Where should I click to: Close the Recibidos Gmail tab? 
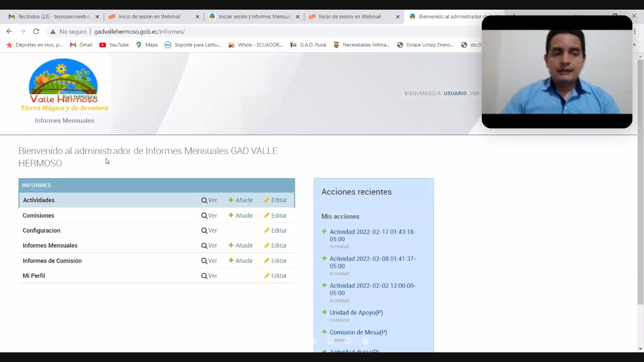[97, 16]
